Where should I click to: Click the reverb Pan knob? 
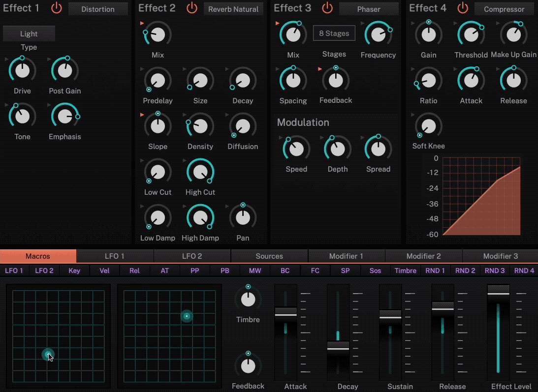243,217
